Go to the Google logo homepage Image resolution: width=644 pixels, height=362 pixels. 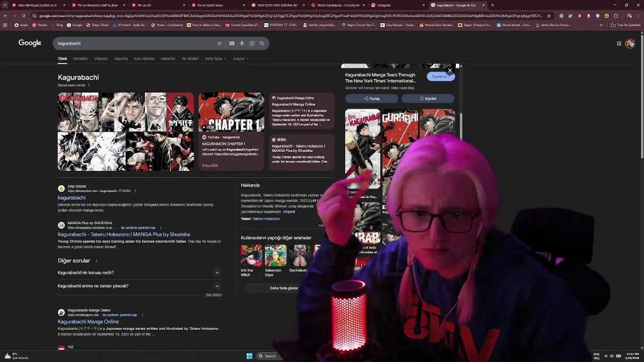point(30,43)
